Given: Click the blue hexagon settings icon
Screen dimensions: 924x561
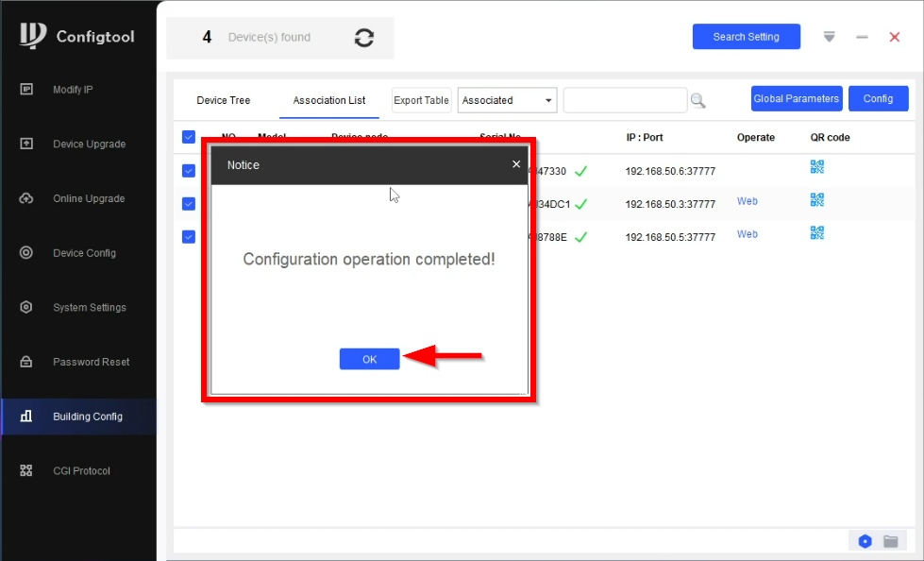Looking at the screenshot, I should coord(865,541).
